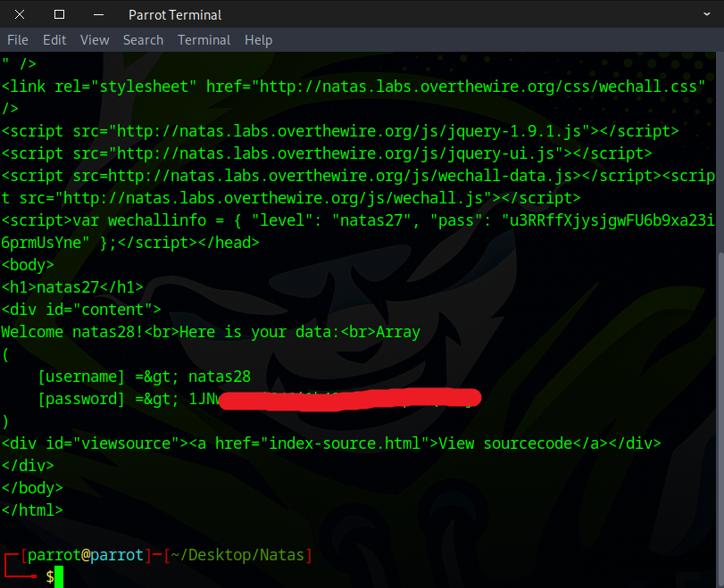Open the Help menu
The image size is (724, 588).
click(x=258, y=40)
